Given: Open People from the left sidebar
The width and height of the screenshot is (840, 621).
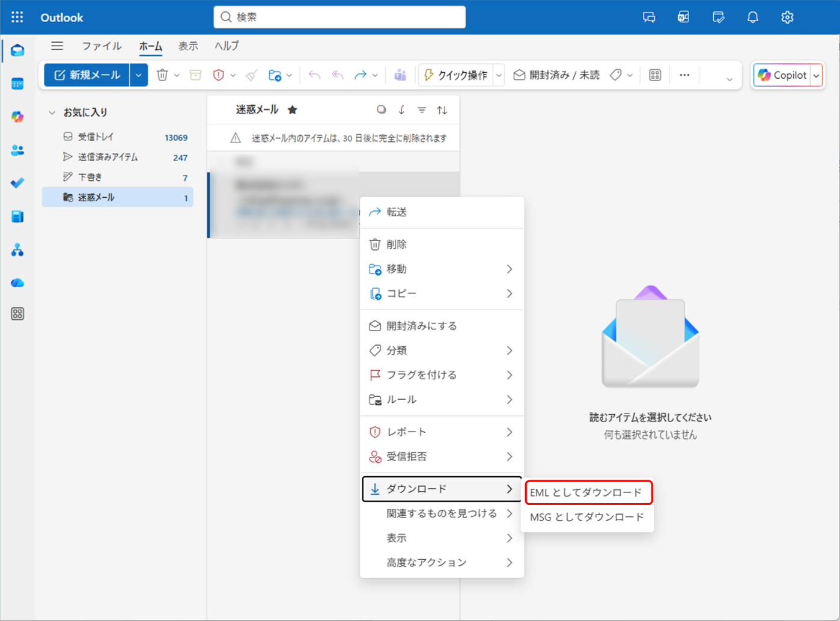Looking at the screenshot, I should 17,150.
